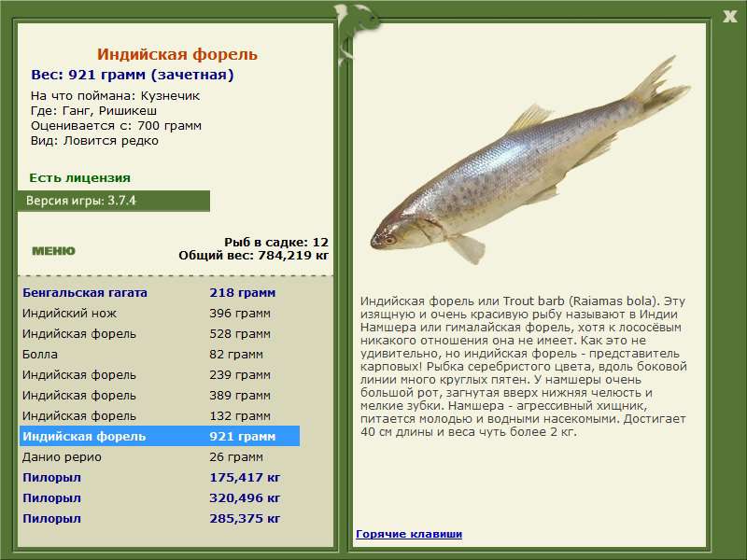Select Индийская форель 528 грамм entry

[x=160, y=334]
